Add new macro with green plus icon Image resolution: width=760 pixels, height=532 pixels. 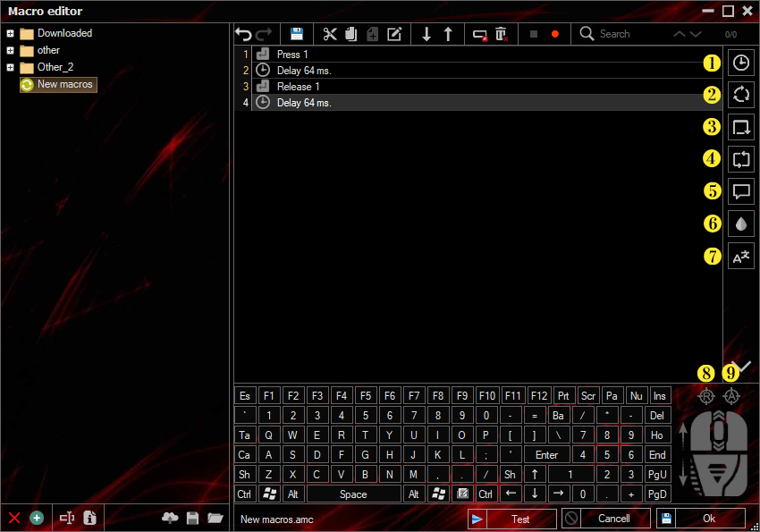pyautogui.click(x=37, y=518)
